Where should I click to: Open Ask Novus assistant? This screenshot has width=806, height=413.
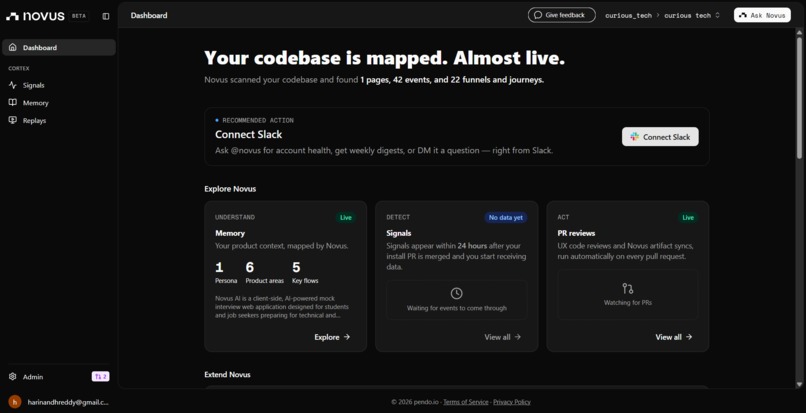(x=762, y=15)
